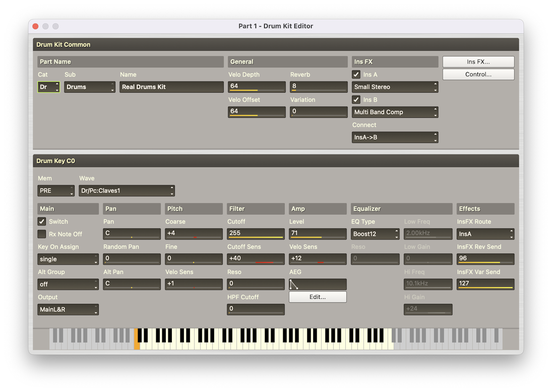Expand the EQ Type Boost12 dropdown
Screen dimensions: 552x392
(375, 234)
